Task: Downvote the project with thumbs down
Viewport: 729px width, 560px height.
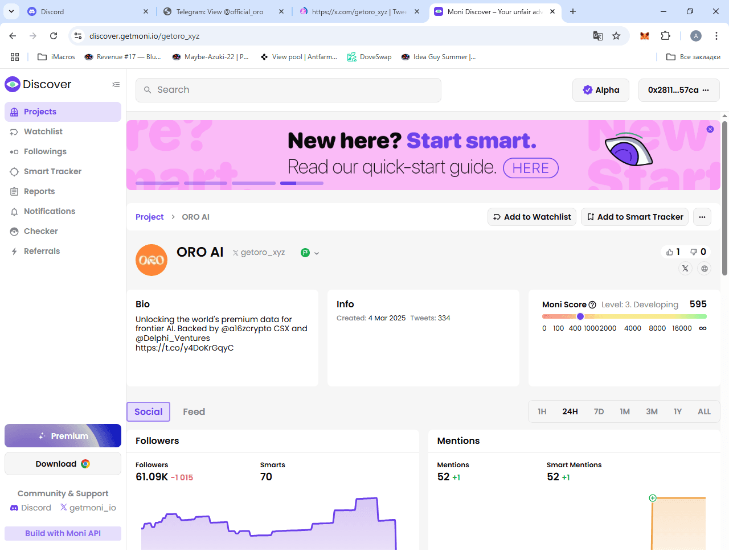Action: point(698,252)
